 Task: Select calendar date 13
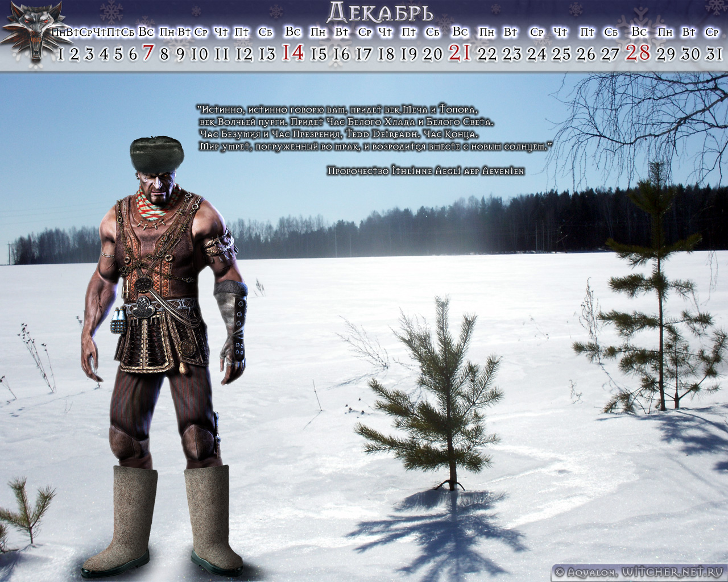(x=267, y=54)
